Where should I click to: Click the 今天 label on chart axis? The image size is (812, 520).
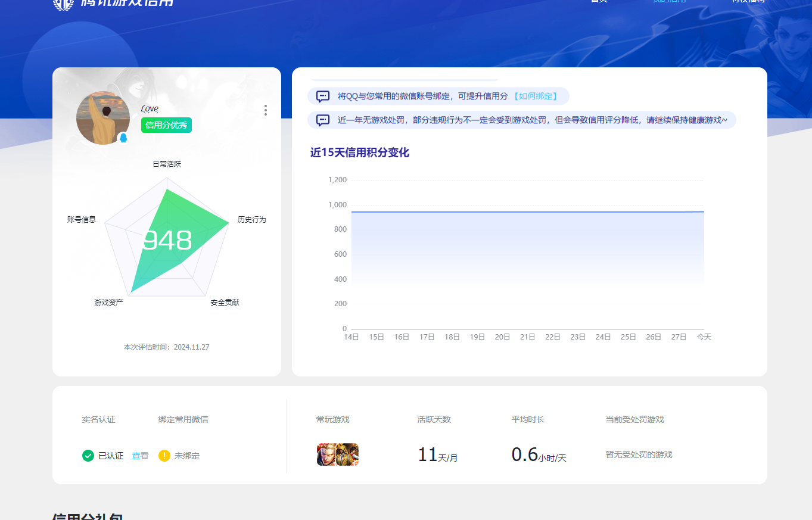[x=704, y=337]
